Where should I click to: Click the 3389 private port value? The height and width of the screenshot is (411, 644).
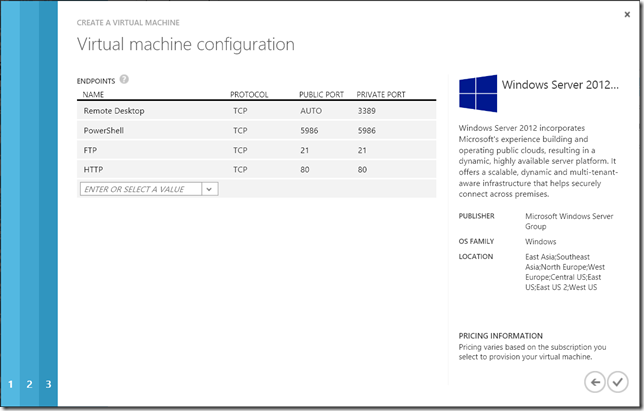click(366, 111)
